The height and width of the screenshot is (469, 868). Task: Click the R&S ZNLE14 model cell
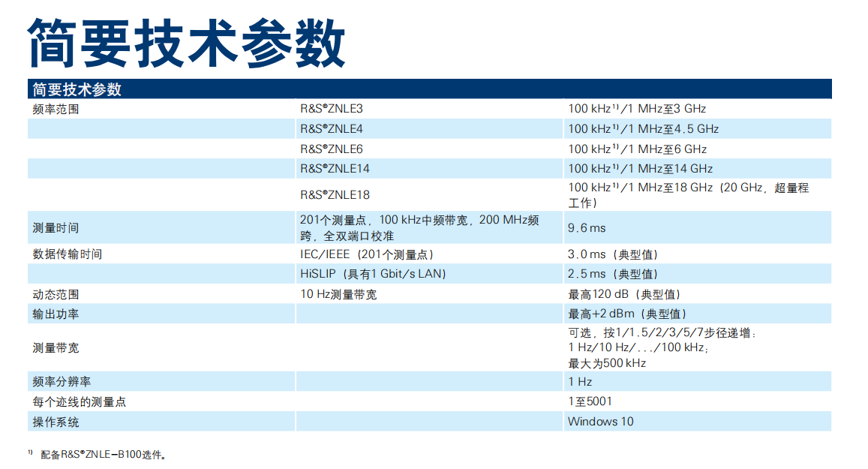(x=335, y=169)
